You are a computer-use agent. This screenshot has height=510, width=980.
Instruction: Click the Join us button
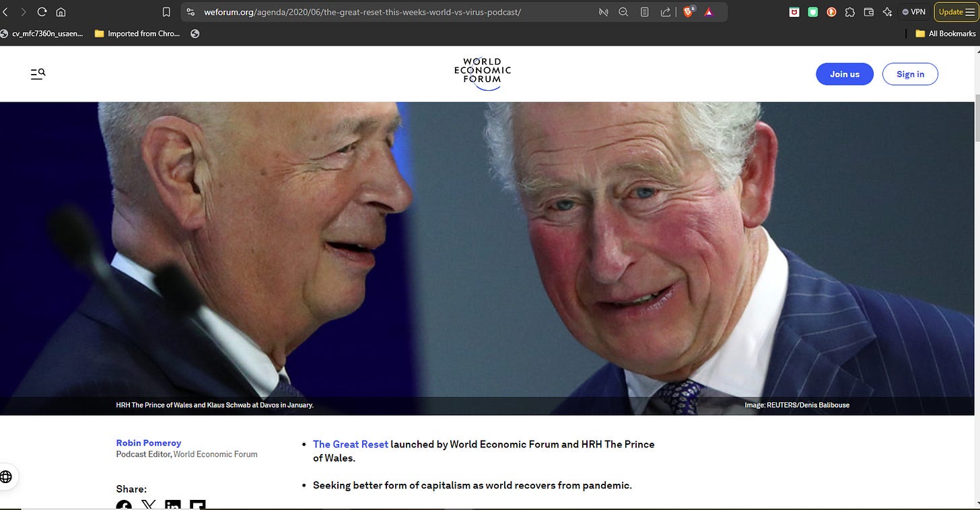845,74
